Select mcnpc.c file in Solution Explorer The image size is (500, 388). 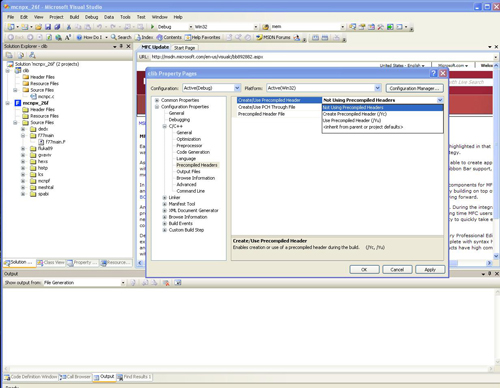(x=46, y=97)
